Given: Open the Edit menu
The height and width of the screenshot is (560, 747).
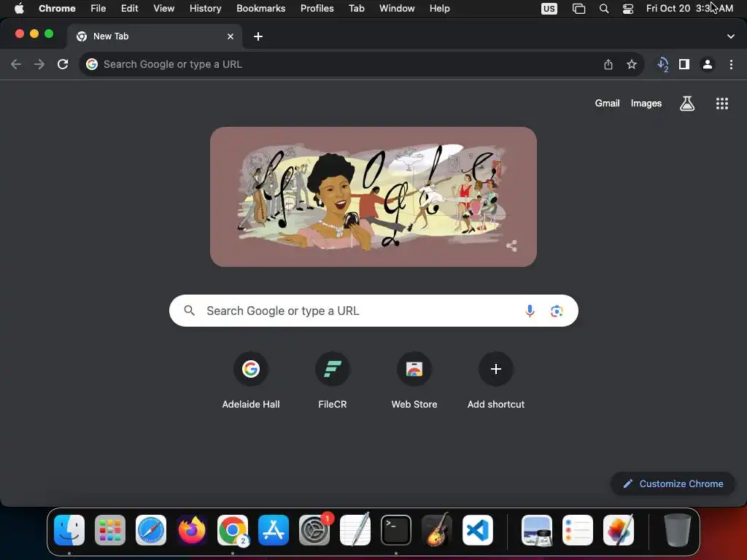Looking at the screenshot, I should [129, 9].
